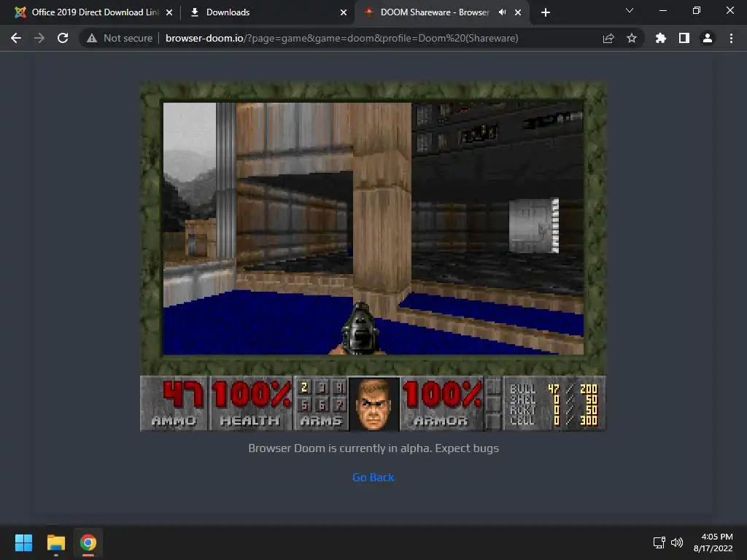Click the BULL ammo count row
Screen dimensions: 747x560
[x=553, y=389]
